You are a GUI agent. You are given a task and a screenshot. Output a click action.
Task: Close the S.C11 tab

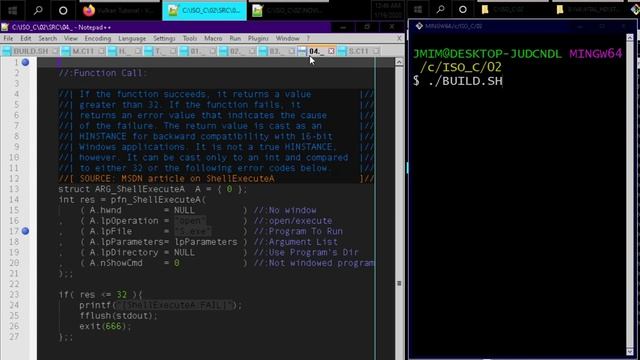(x=376, y=51)
